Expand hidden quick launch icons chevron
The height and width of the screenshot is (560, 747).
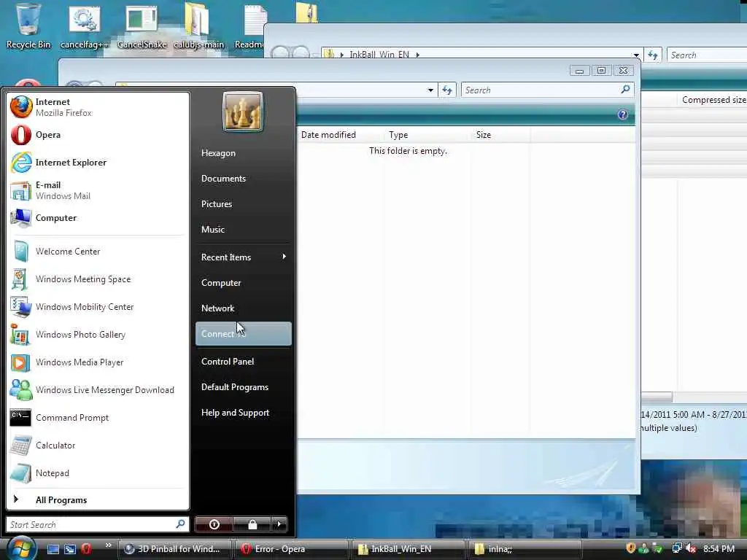(108, 545)
